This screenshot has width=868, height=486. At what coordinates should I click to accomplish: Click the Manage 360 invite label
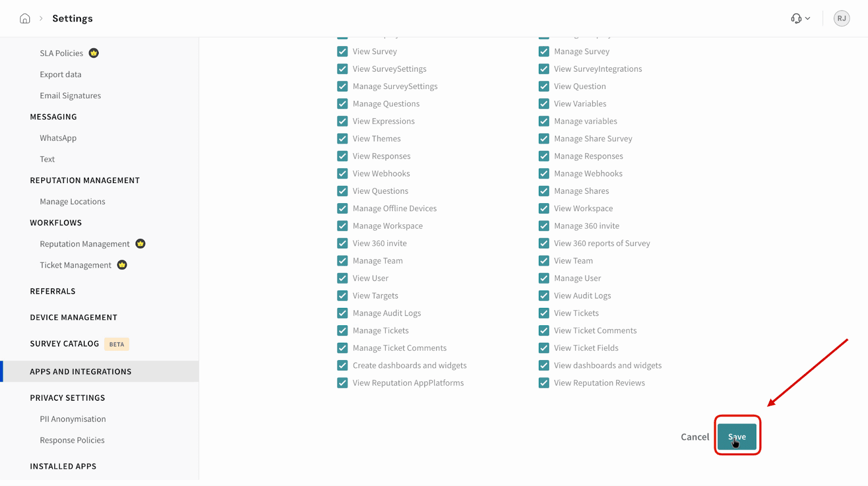[x=586, y=226]
